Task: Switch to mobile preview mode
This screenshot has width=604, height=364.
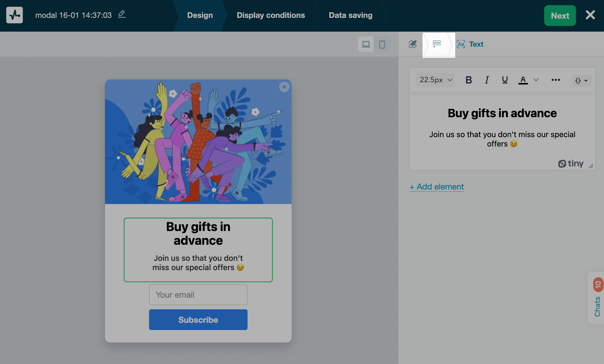Action: tap(382, 44)
